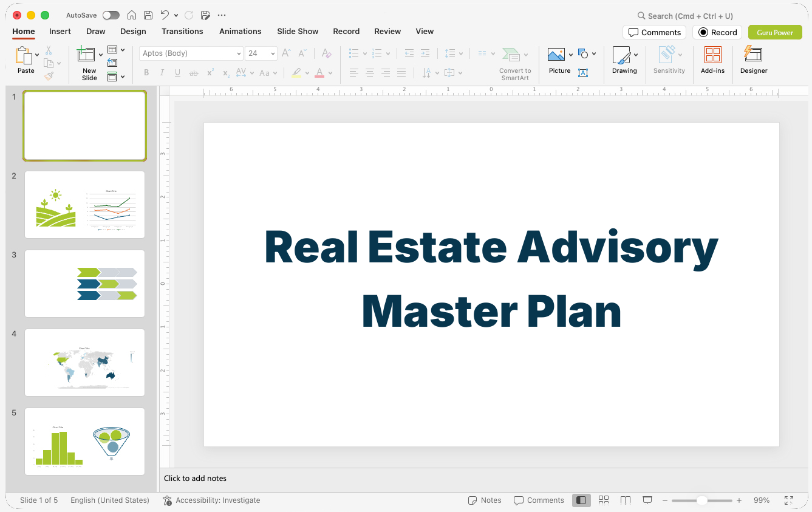
Task: Click the Paste clipboard icon
Action: 23,56
